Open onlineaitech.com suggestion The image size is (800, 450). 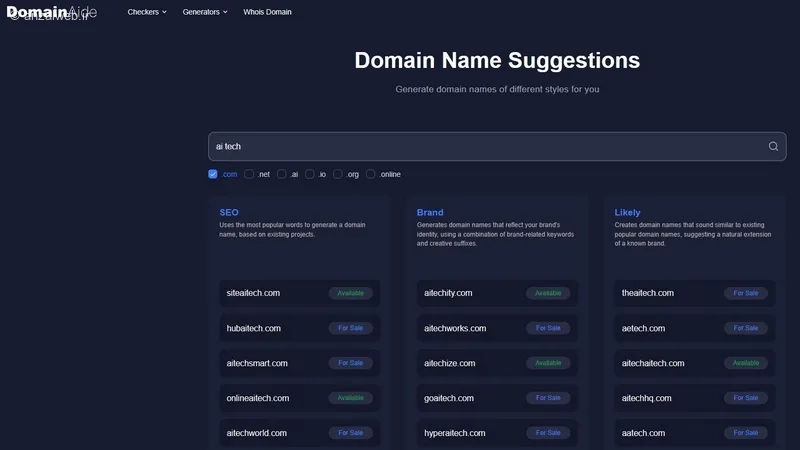click(258, 398)
